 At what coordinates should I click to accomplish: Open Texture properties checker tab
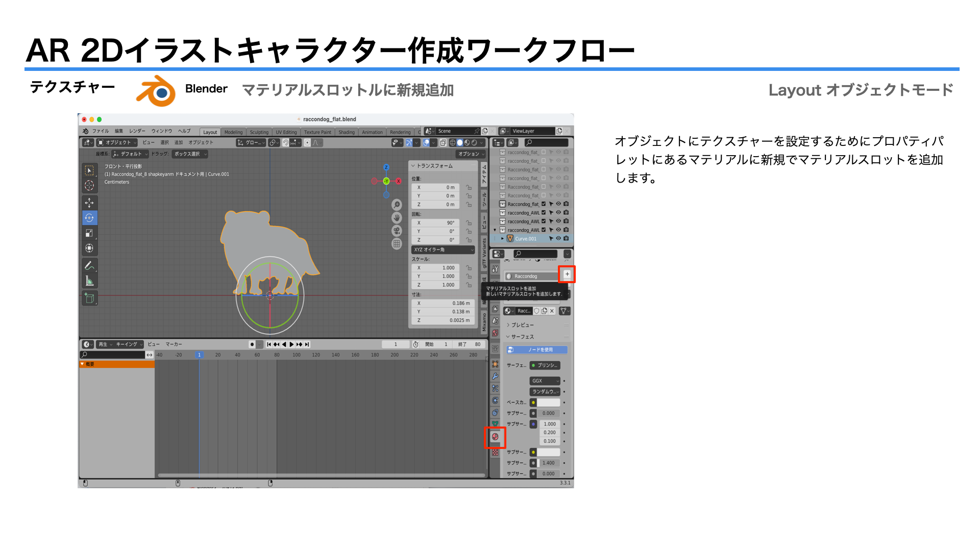pos(495,452)
